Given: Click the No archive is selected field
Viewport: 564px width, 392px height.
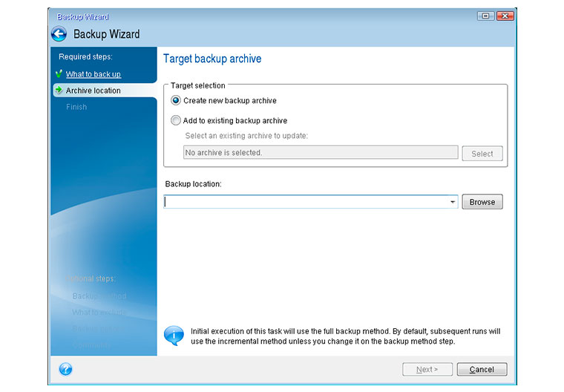Looking at the screenshot, I should point(321,153).
